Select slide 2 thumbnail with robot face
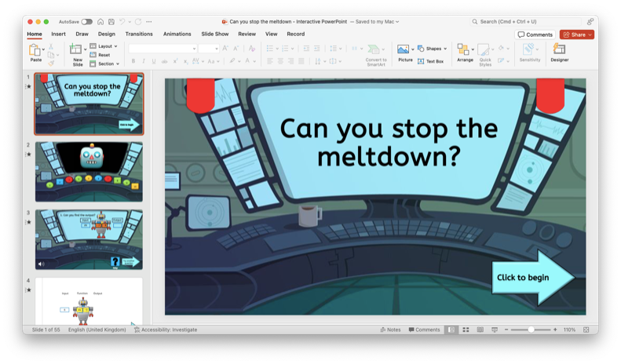Image resolution: width=621 pixels, height=364 pixels. [89, 172]
